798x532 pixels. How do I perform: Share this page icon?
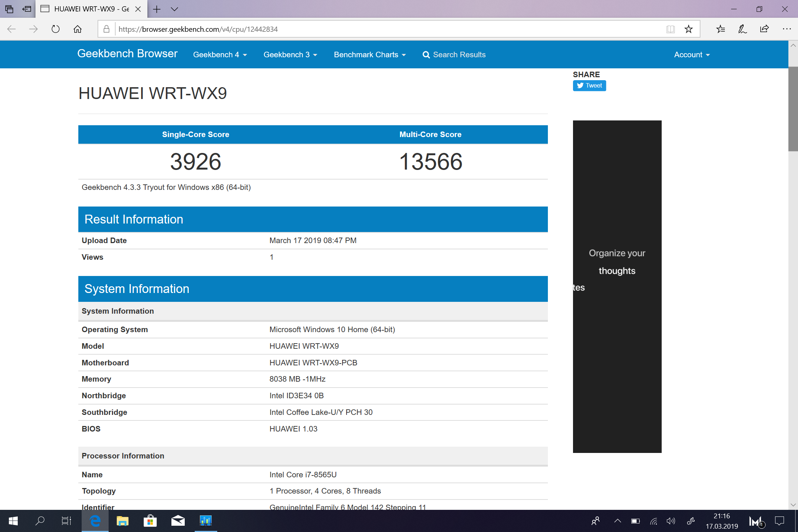(764, 29)
